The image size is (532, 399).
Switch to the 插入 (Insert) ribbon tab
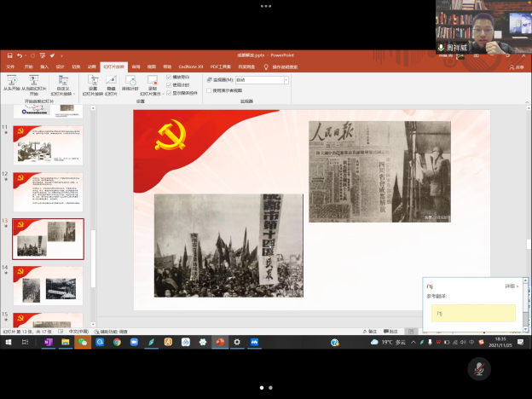click(44, 66)
